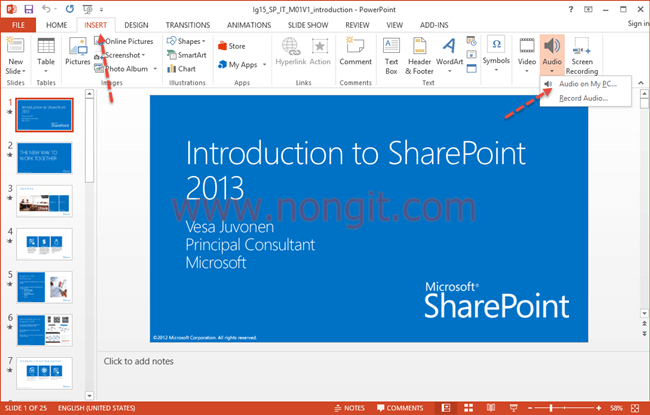Select slide 5 thumbnail

click(44, 287)
